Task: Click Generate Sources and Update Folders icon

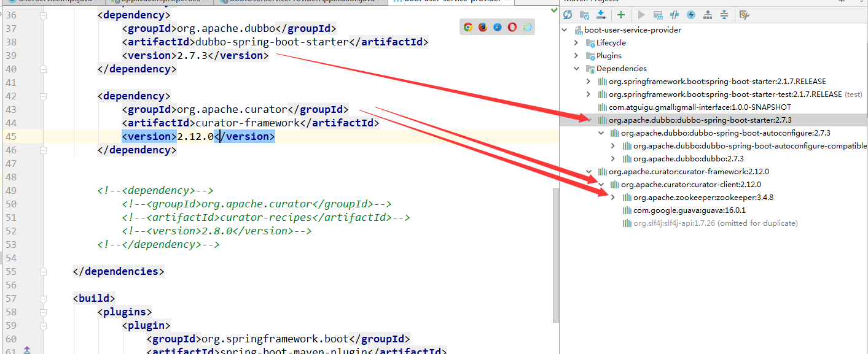Action: 584,15
